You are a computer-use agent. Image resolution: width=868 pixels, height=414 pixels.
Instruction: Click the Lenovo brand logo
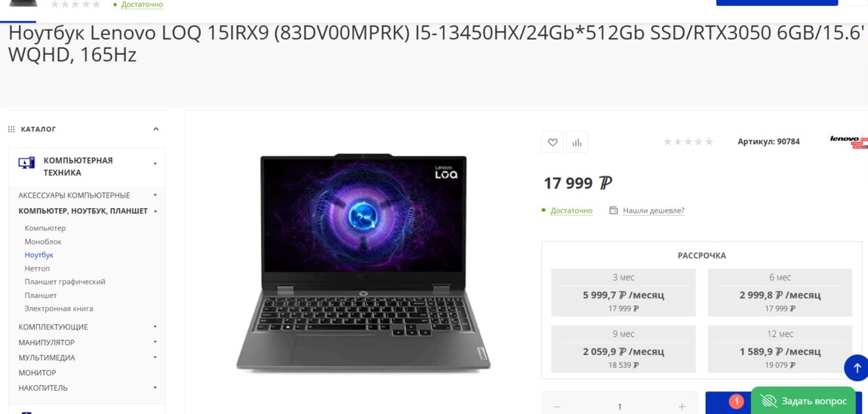pyautogui.click(x=848, y=142)
